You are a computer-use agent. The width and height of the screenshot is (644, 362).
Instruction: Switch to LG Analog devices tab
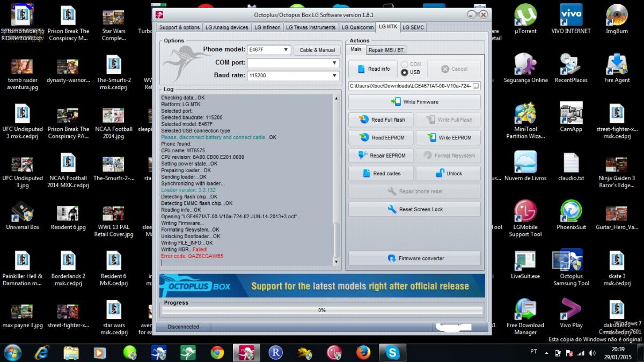click(x=227, y=27)
